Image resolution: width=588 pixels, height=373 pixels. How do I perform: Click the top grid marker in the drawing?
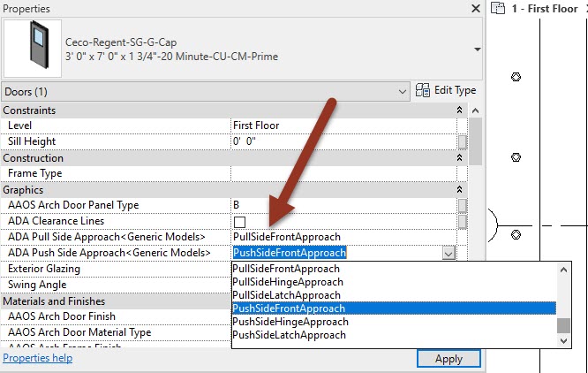[516, 77]
